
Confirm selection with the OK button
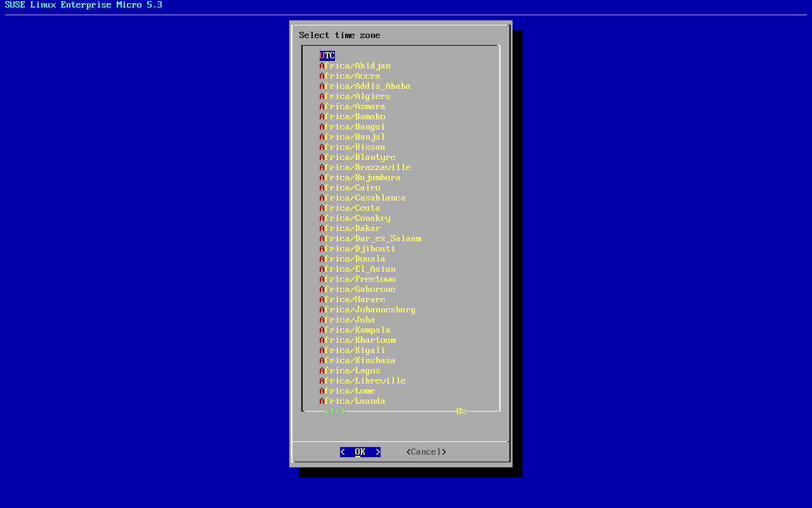pos(360,452)
